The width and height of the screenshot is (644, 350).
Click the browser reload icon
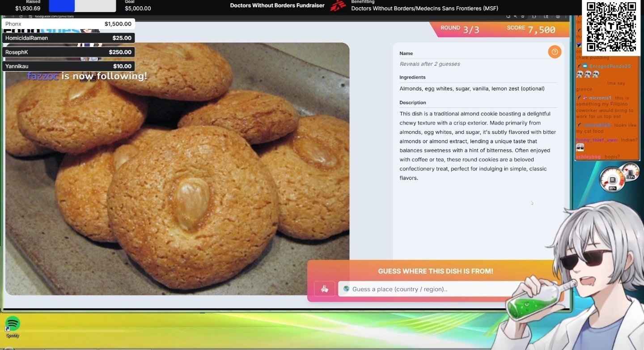(21, 17)
